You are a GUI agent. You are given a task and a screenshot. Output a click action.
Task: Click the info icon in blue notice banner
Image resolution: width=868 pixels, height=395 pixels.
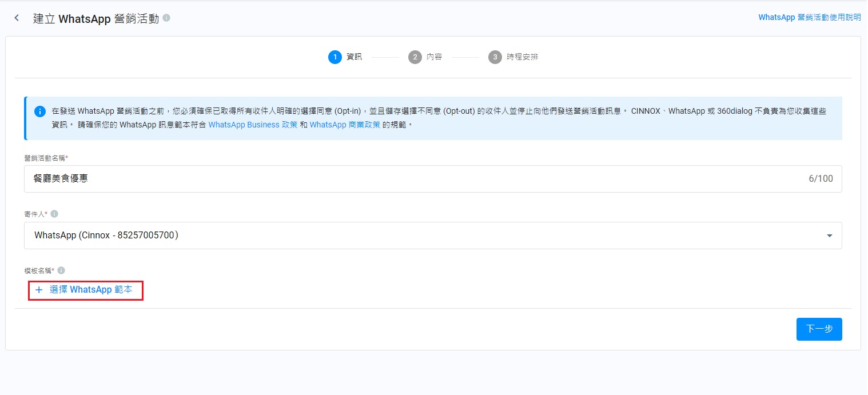point(39,111)
